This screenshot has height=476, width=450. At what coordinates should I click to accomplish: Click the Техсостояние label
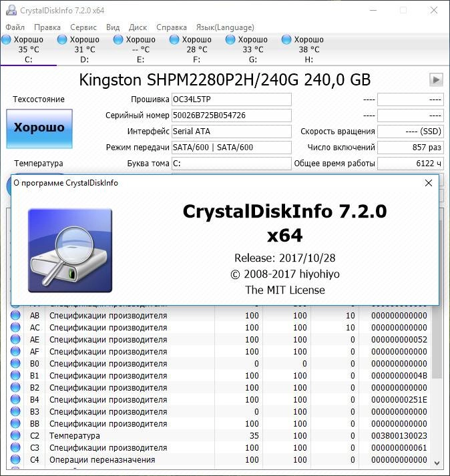[x=39, y=99]
